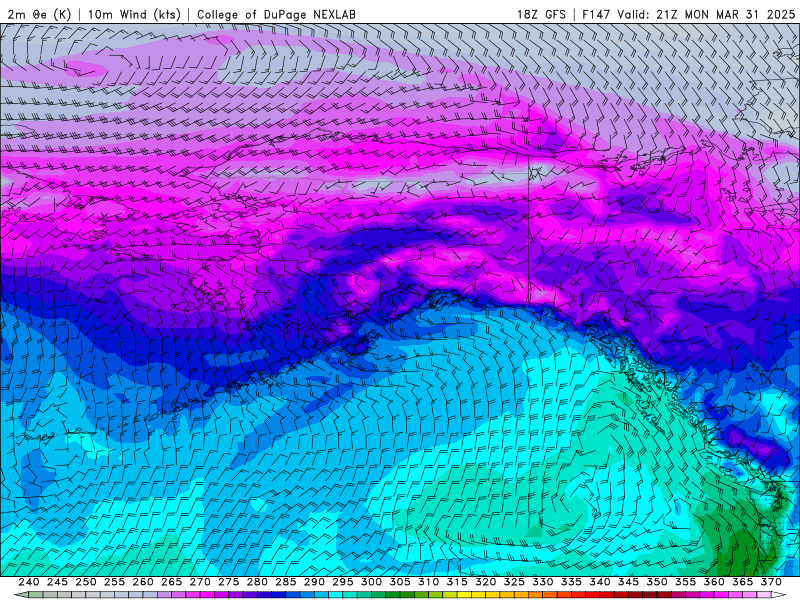The image size is (800, 600).
Task: Click the 265 colorbar label
Action: click(171, 582)
